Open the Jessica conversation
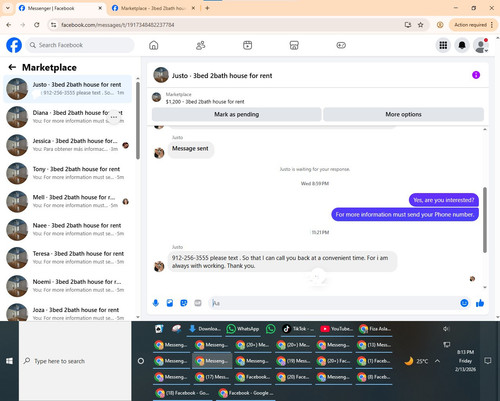Screen dimensions: 500x401 click(x=67, y=145)
